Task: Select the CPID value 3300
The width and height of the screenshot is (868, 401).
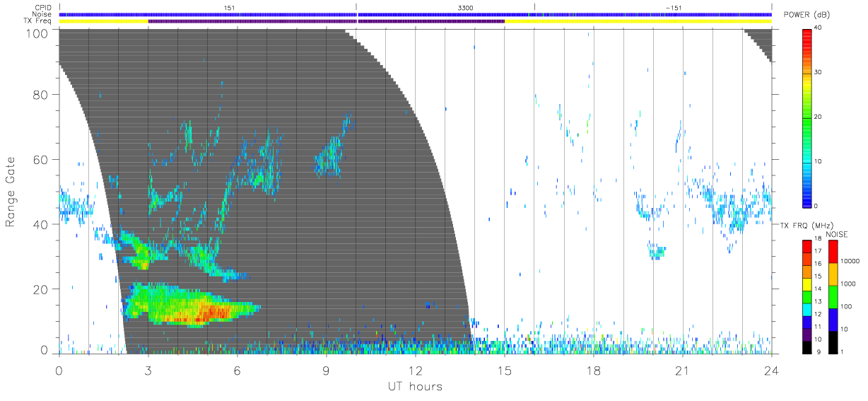Action: coord(466,7)
